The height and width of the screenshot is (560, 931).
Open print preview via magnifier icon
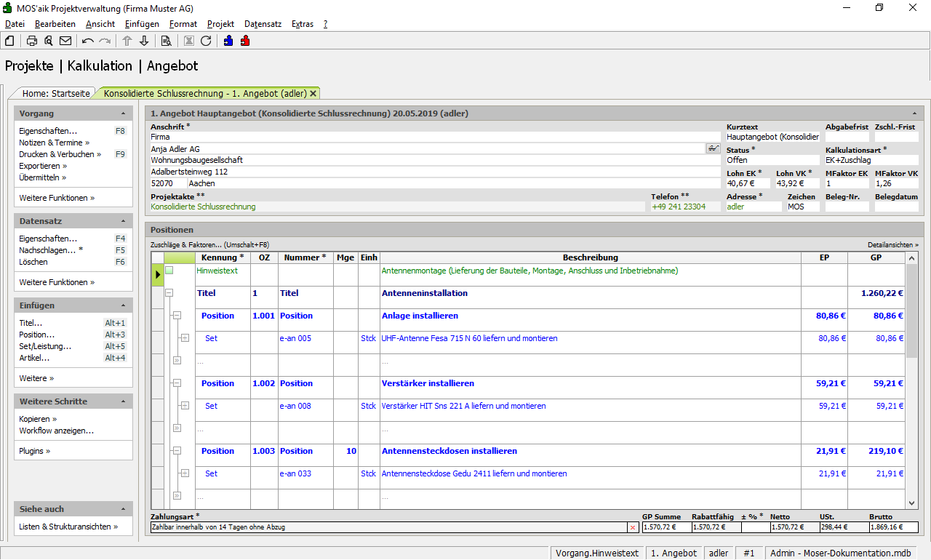coord(49,41)
